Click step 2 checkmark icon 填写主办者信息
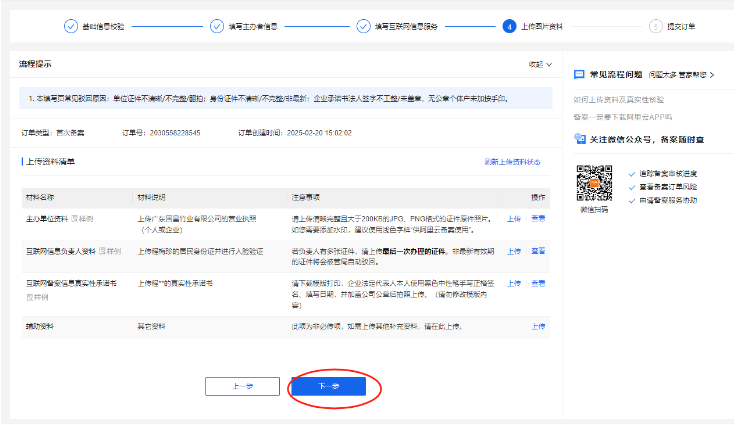Screen dimensions: 739x425 217,27
